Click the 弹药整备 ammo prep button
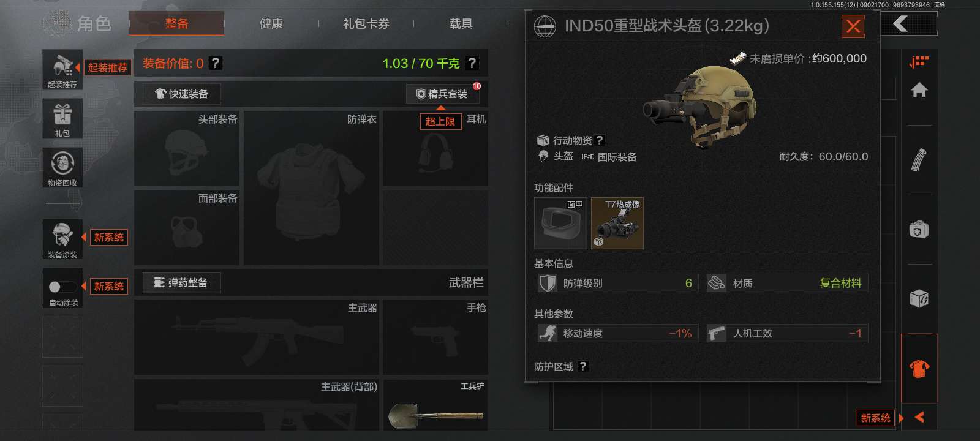Viewport: 980px width, 441px height. click(x=181, y=282)
